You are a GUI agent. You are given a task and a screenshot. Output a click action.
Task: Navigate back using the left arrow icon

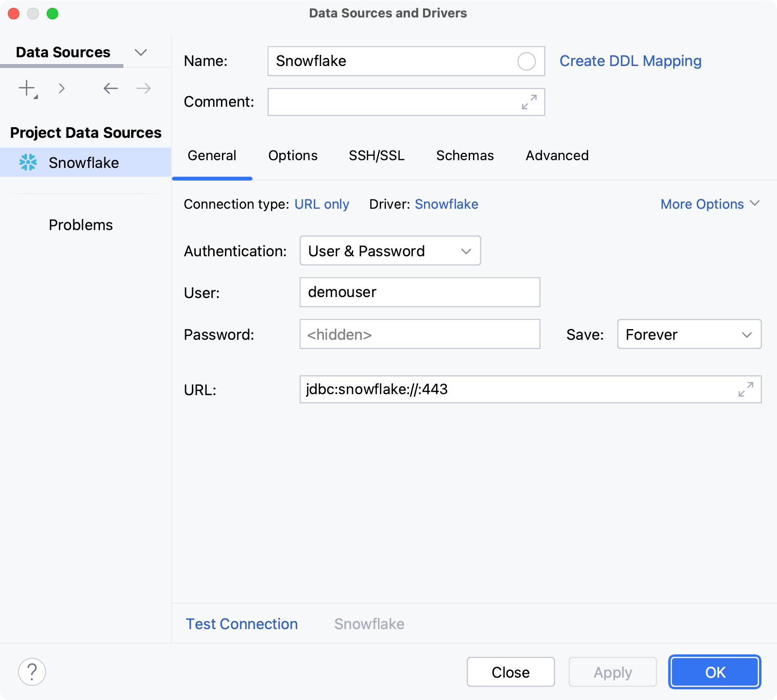tap(110, 88)
